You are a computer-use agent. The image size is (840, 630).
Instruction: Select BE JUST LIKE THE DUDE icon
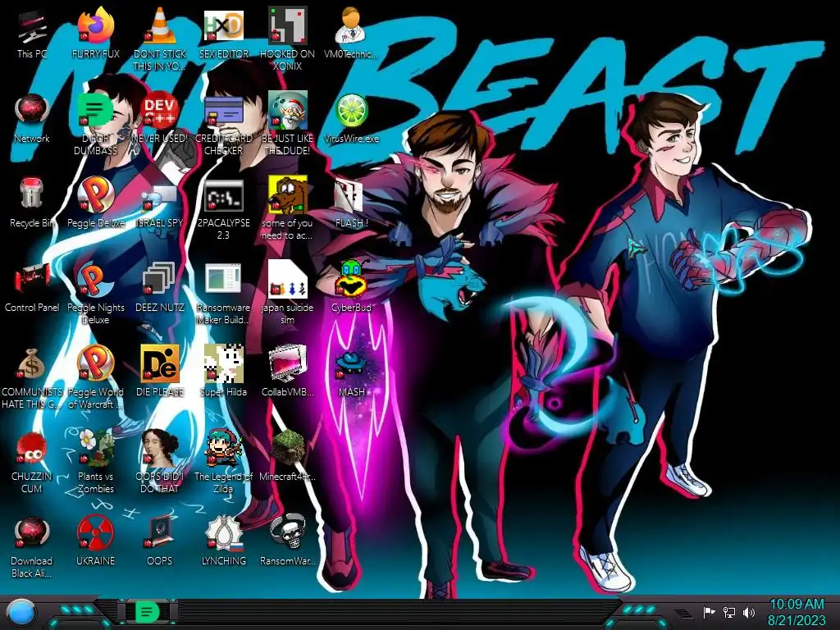288,111
